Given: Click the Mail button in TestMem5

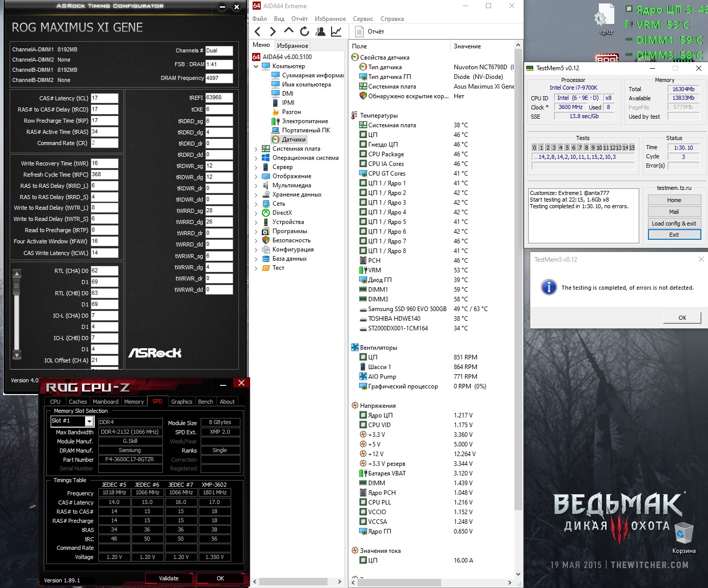Looking at the screenshot, I should point(674,212).
